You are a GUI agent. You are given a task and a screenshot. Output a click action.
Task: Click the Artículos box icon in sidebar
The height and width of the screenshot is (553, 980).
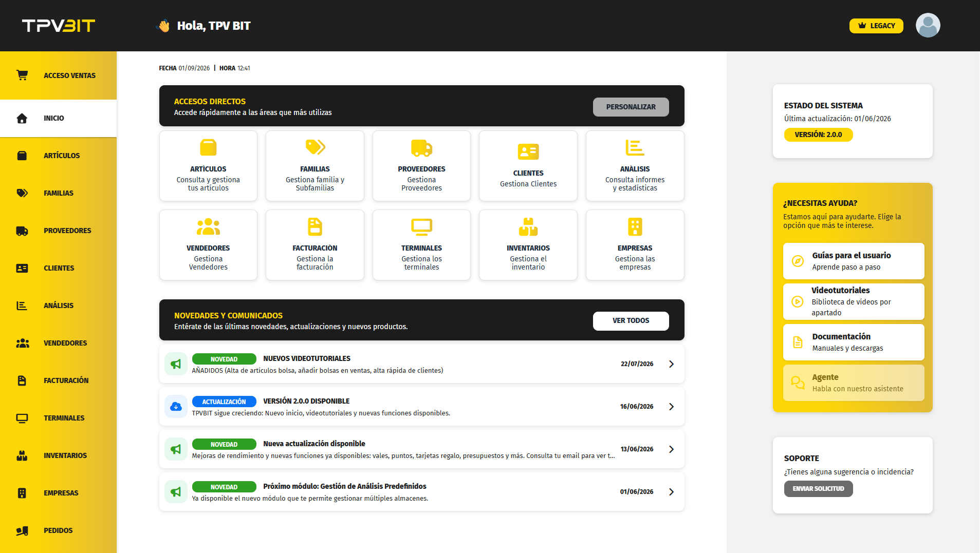click(22, 156)
